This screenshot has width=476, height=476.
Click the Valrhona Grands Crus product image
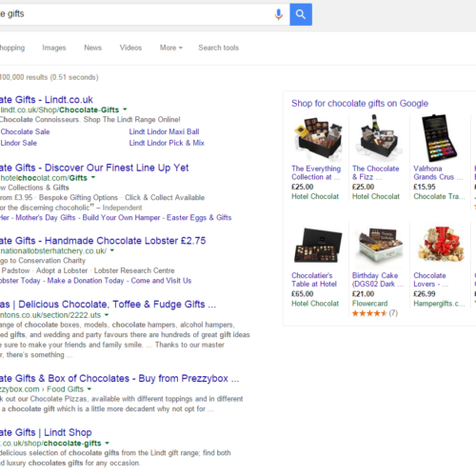point(439,138)
